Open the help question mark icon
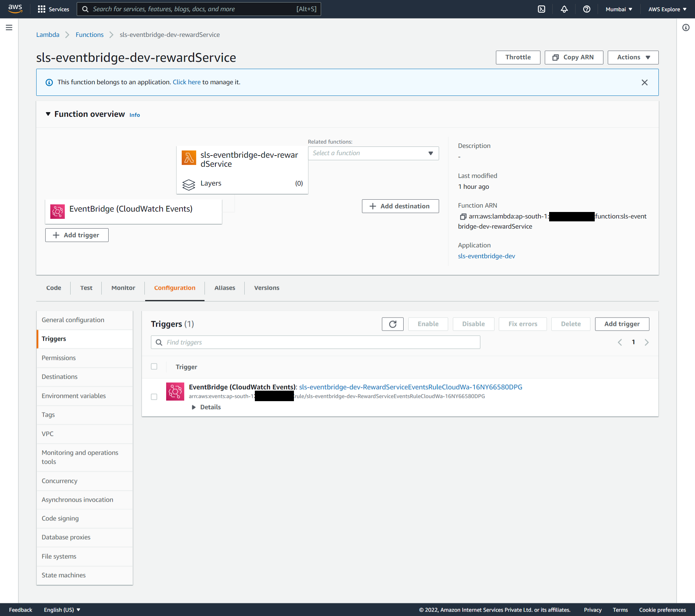The height and width of the screenshot is (616, 695). (x=587, y=9)
